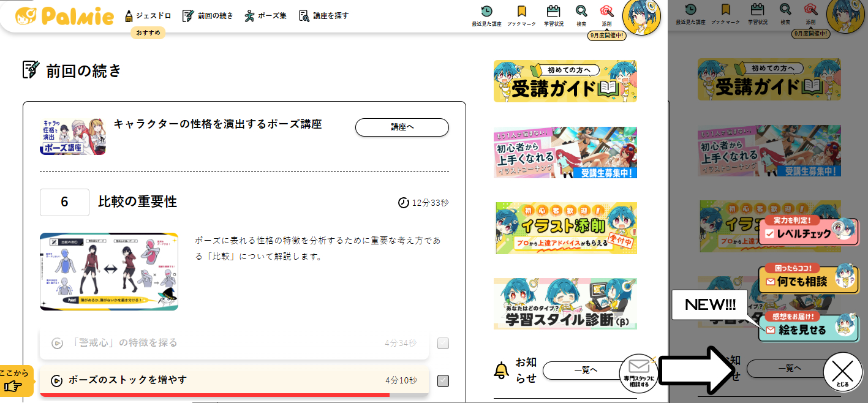Play the 「警戒心」の特徴を探る lesson
The height and width of the screenshot is (403, 868).
point(56,343)
